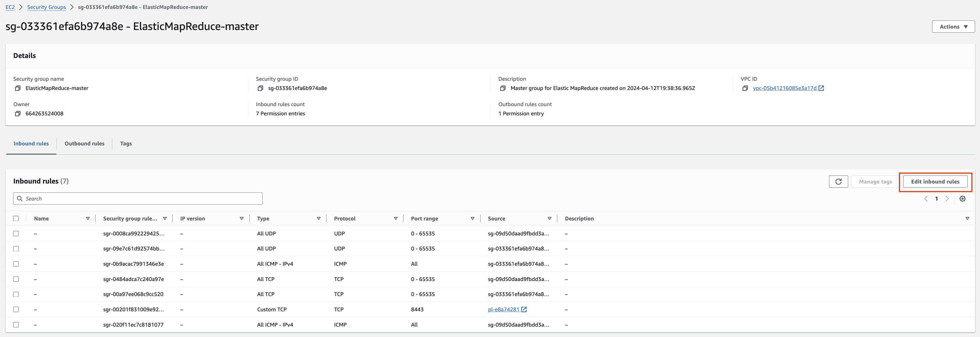
Task: Open external link icon beside VPC ID
Action: coord(821,88)
